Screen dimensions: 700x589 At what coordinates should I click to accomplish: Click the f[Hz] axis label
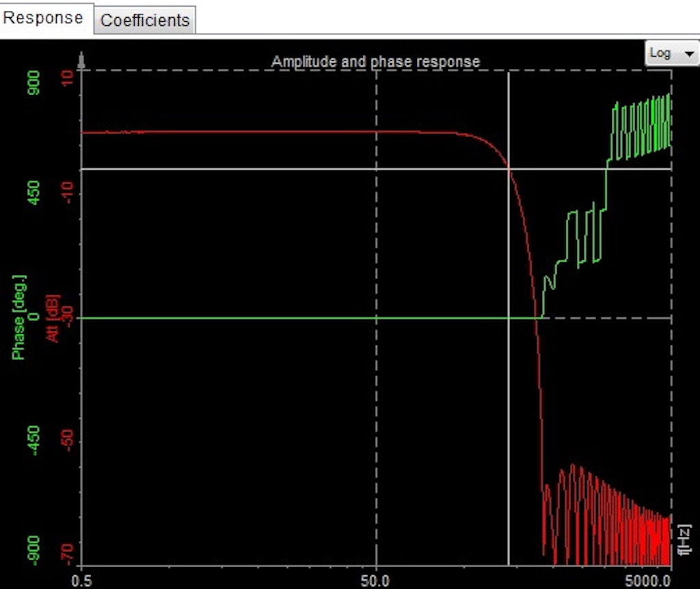[x=684, y=539]
